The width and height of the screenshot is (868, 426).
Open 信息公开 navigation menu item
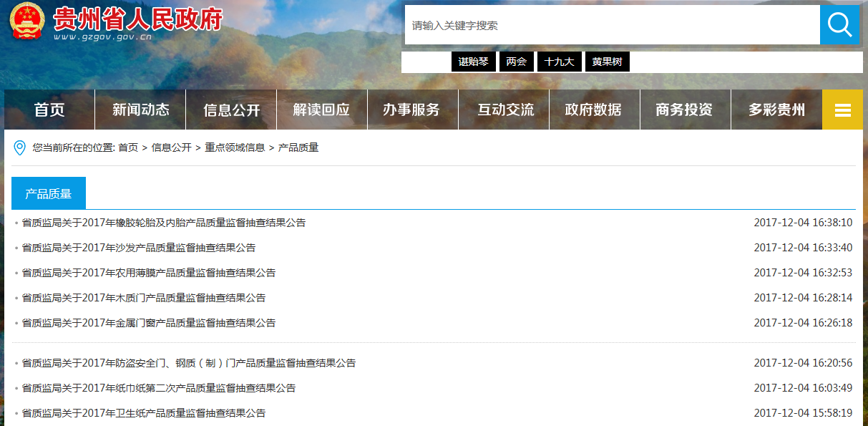[x=231, y=110]
